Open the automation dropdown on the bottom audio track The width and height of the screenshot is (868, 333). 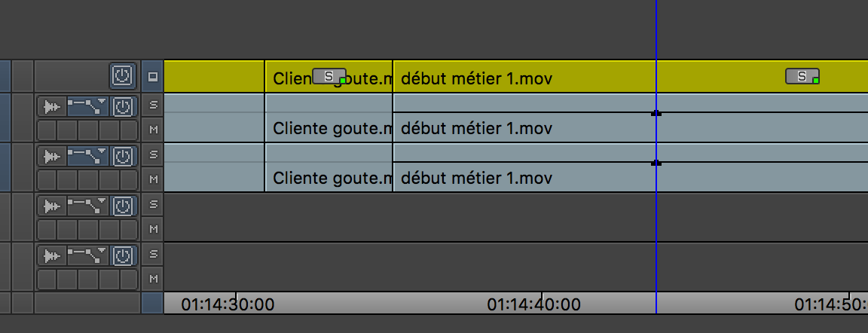pos(88,255)
